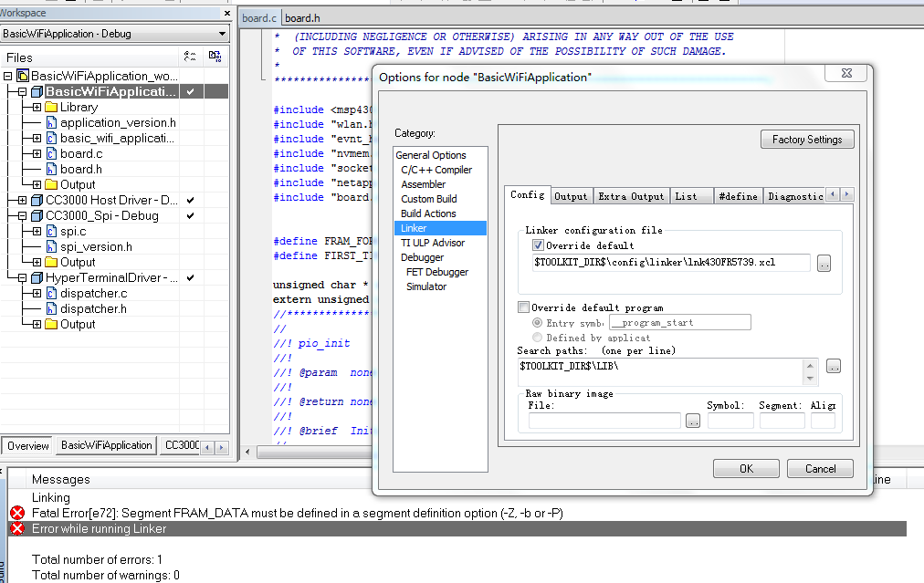The image size is (924, 583).
Task: Click the Library folder icon
Action: 52,107
